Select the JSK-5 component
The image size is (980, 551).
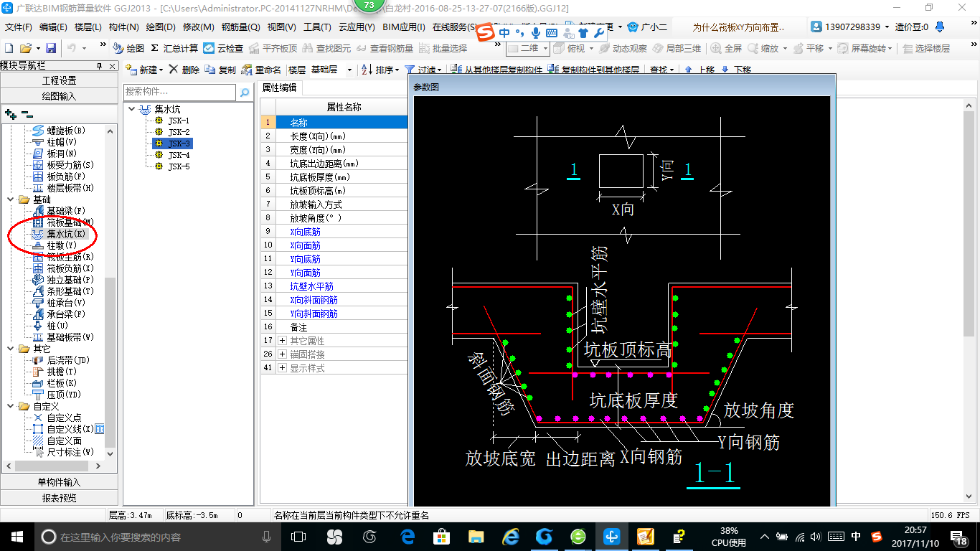click(179, 166)
